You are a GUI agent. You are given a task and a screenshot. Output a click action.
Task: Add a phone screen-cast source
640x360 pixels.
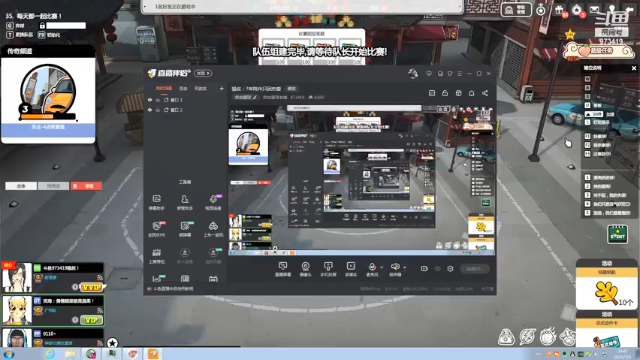point(328,269)
